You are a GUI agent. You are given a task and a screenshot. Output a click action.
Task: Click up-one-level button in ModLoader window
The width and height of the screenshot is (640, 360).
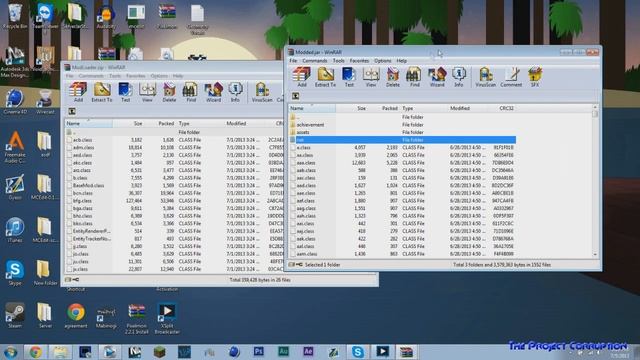click(x=72, y=111)
